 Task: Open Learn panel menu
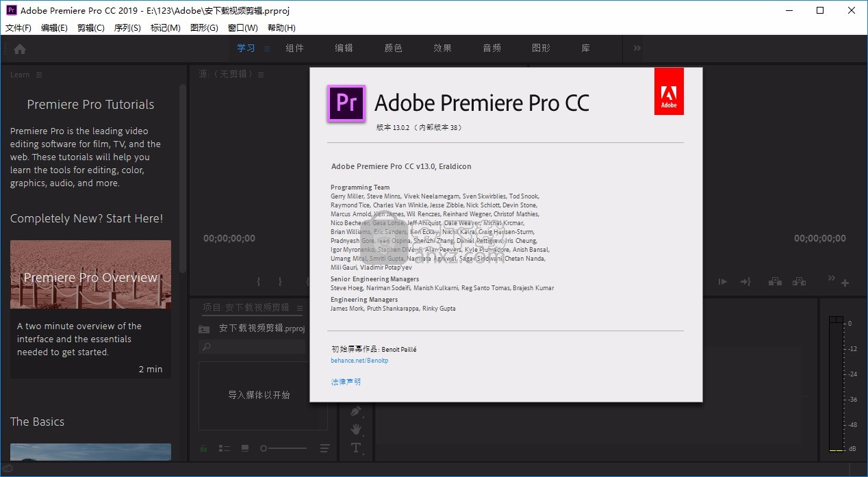[x=38, y=75]
